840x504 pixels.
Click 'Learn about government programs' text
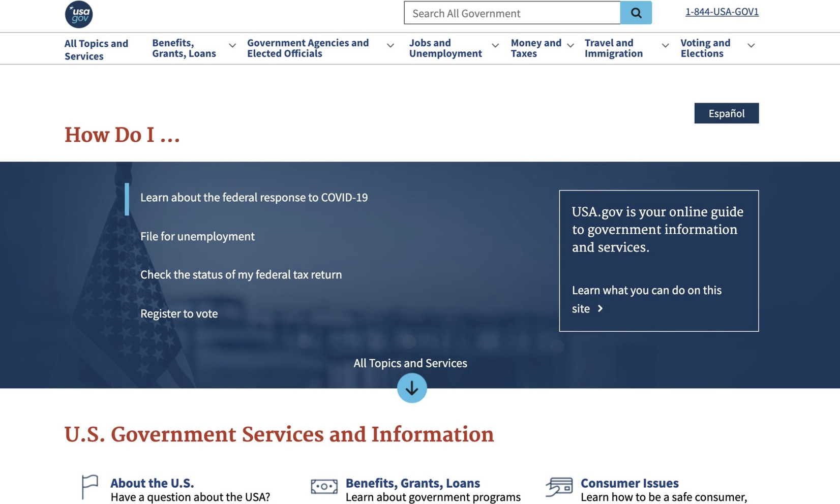(433, 497)
